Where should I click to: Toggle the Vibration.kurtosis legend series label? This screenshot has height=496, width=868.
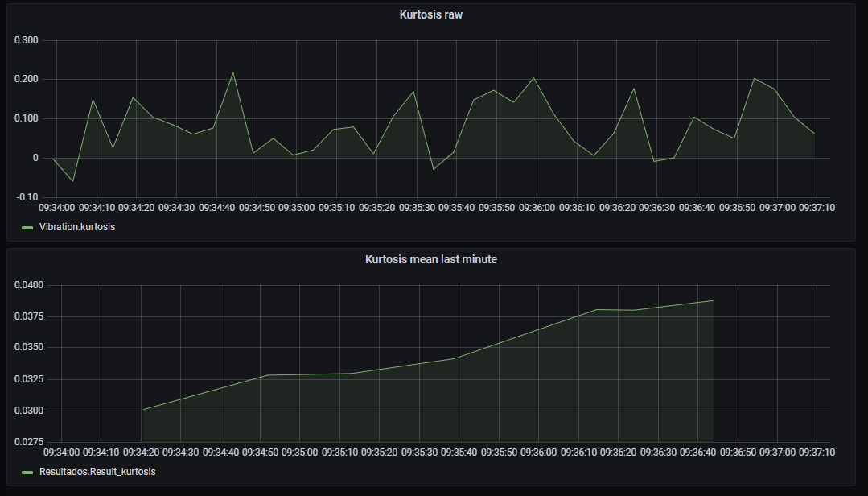[x=76, y=227]
